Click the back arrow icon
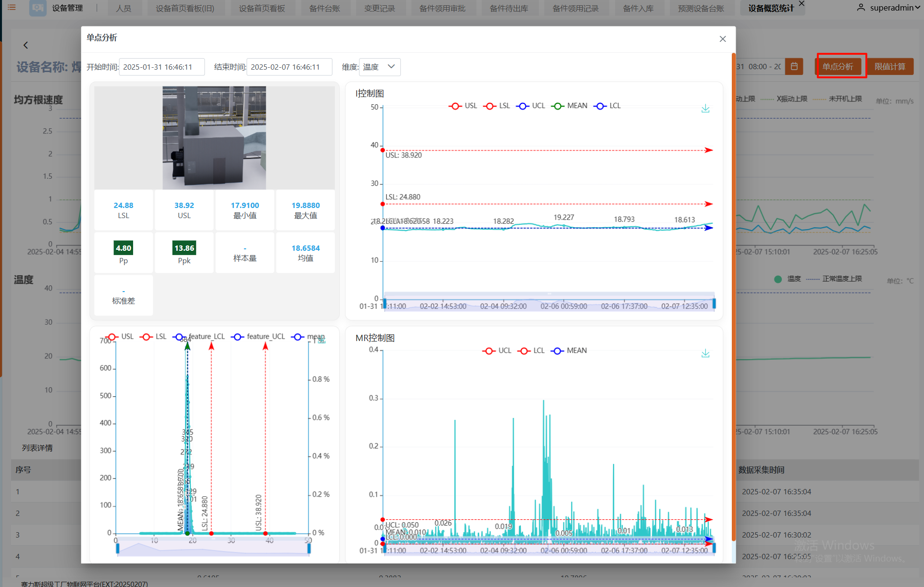The height and width of the screenshot is (587, 924). click(x=26, y=45)
